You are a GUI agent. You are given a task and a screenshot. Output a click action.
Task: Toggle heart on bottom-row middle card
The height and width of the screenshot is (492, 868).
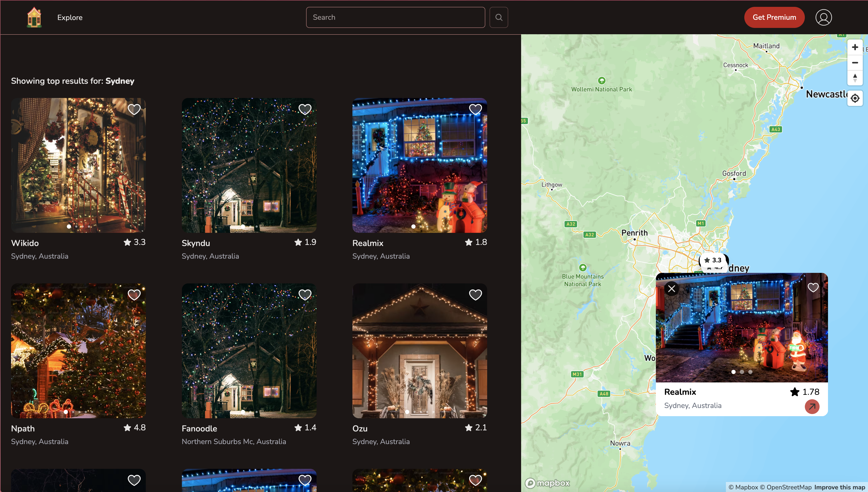point(305,480)
